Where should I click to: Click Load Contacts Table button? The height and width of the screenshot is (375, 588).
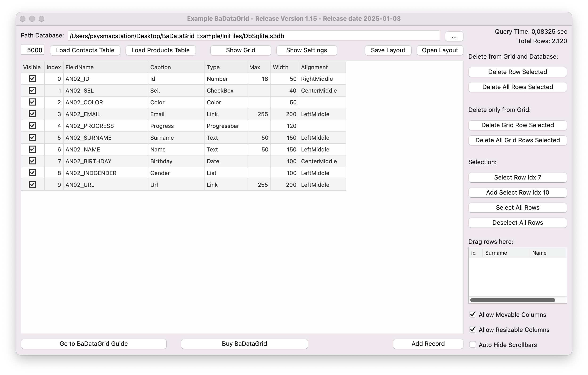pyautogui.click(x=85, y=50)
